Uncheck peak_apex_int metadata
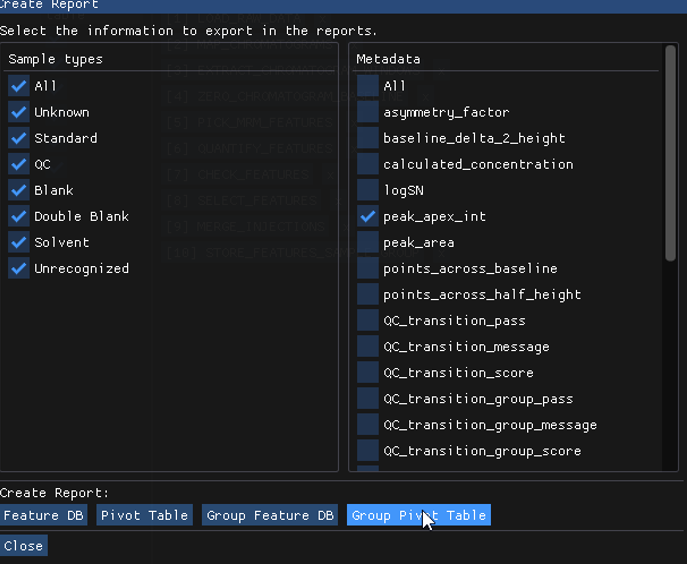The width and height of the screenshot is (688, 565). point(368,216)
